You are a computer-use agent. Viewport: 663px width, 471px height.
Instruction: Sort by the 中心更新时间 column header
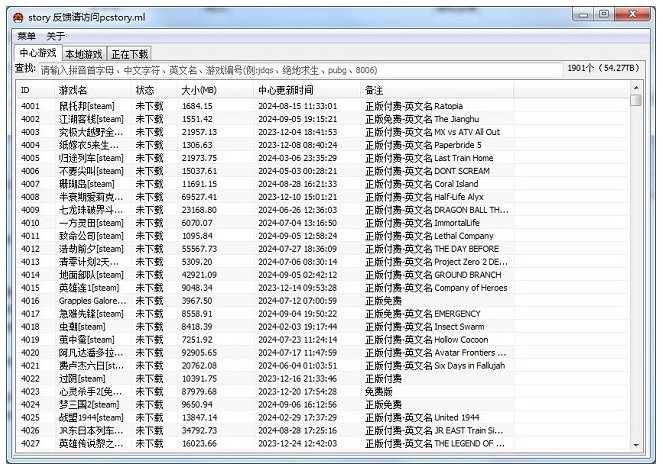pos(307,90)
